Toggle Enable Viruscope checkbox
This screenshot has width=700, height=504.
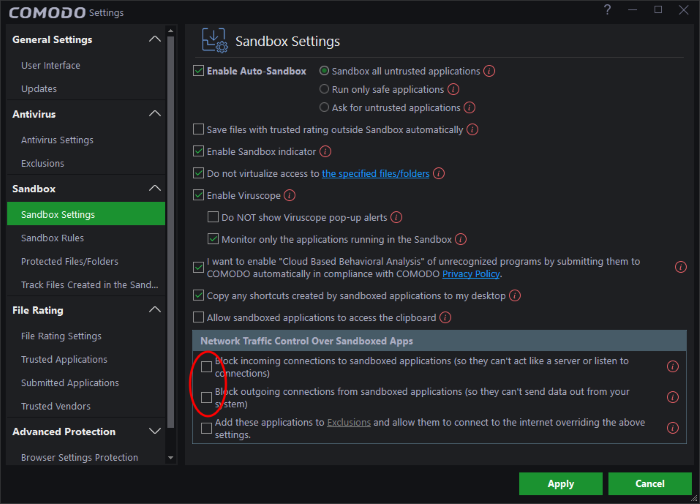[x=199, y=195]
